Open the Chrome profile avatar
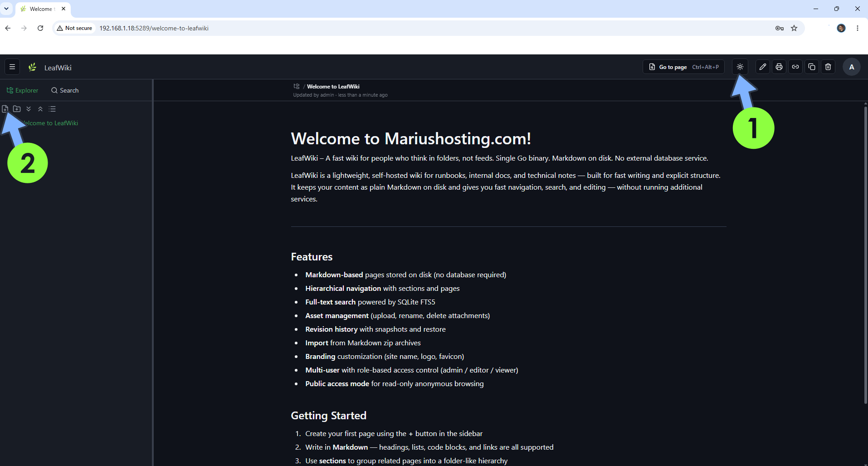868x466 pixels. click(841, 28)
